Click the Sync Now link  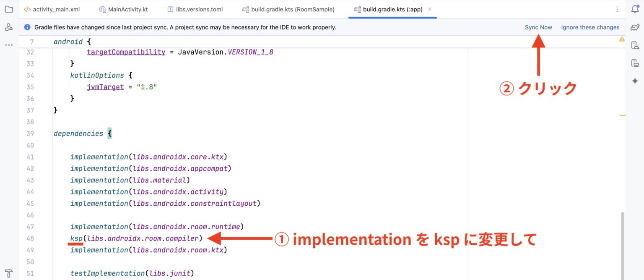(538, 27)
